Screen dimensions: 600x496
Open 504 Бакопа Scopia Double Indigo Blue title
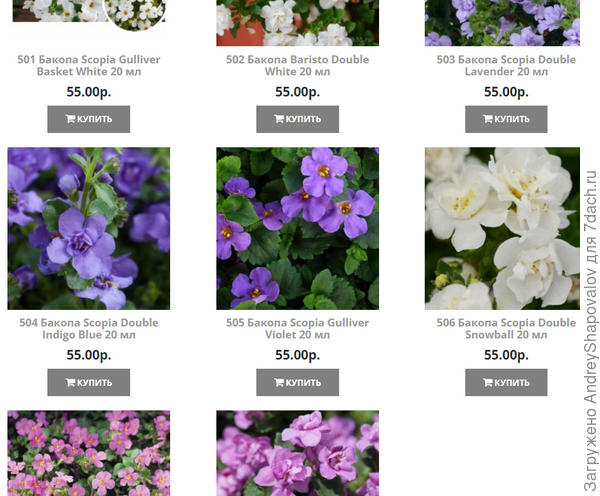point(89,329)
